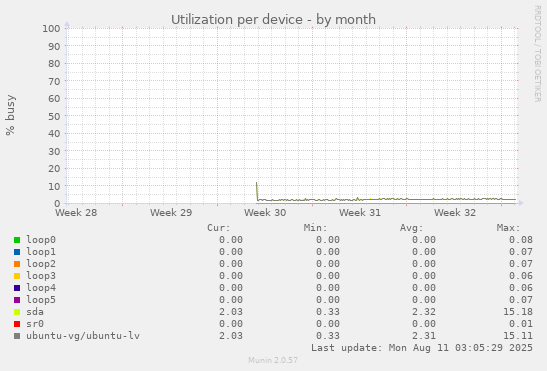Viewport: 547px width, 371px height.
Task: Click the lime sda legend swatch
Action: [x=17, y=312]
